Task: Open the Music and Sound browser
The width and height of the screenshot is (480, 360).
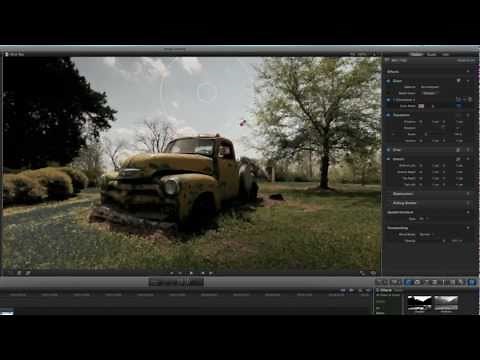Action: point(426,282)
